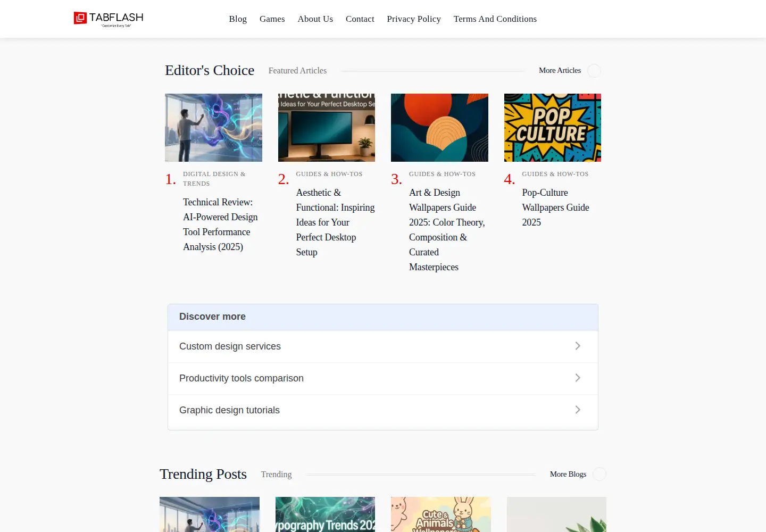
Task: Click the More Articles link
Action: 560,70
